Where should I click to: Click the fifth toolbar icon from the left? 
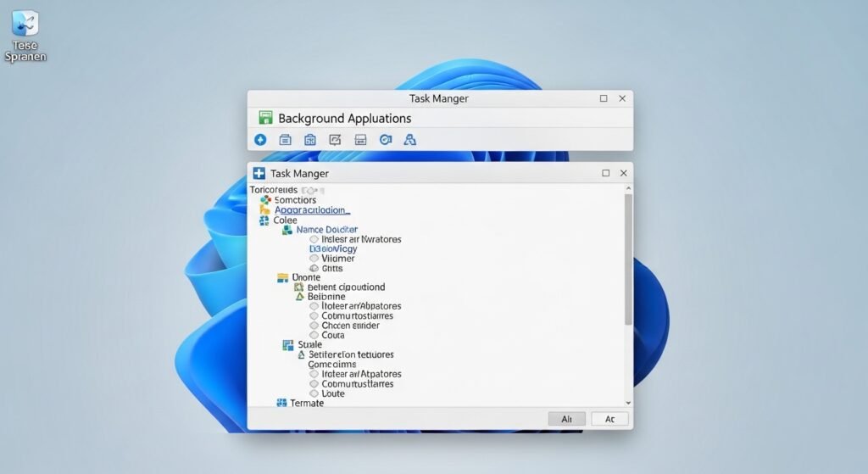[360, 140]
